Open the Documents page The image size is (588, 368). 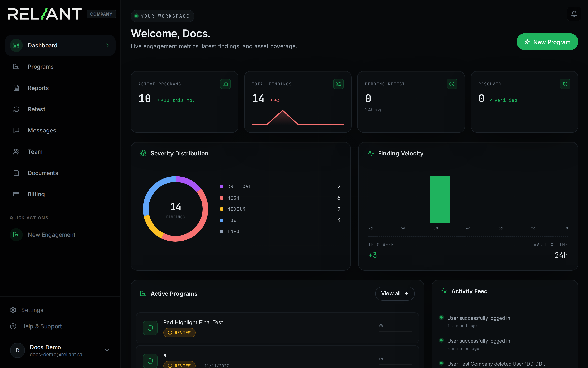coord(60,173)
